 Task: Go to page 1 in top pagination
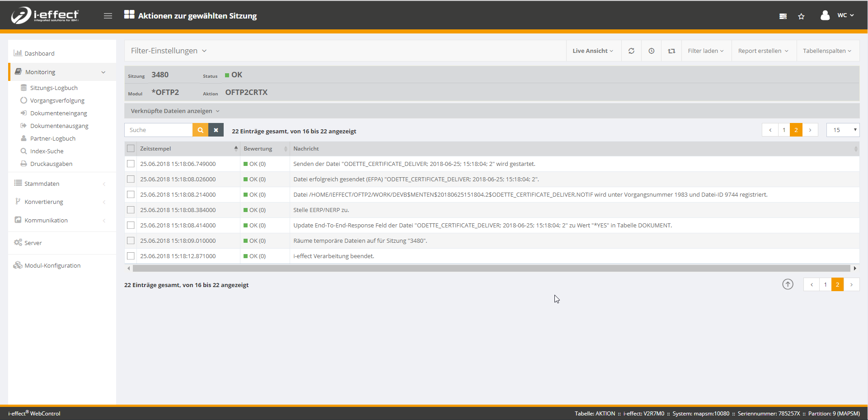pyautogui.click(x=784, y=130)
